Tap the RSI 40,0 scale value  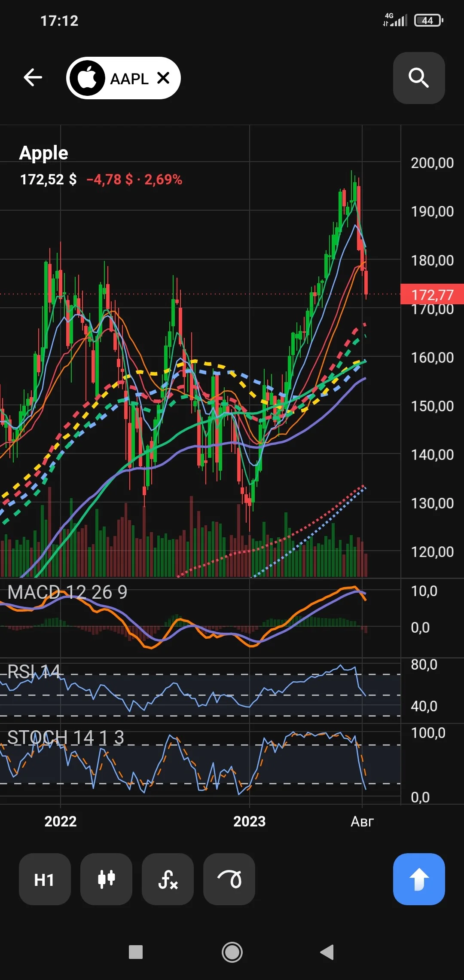(424, 706)
